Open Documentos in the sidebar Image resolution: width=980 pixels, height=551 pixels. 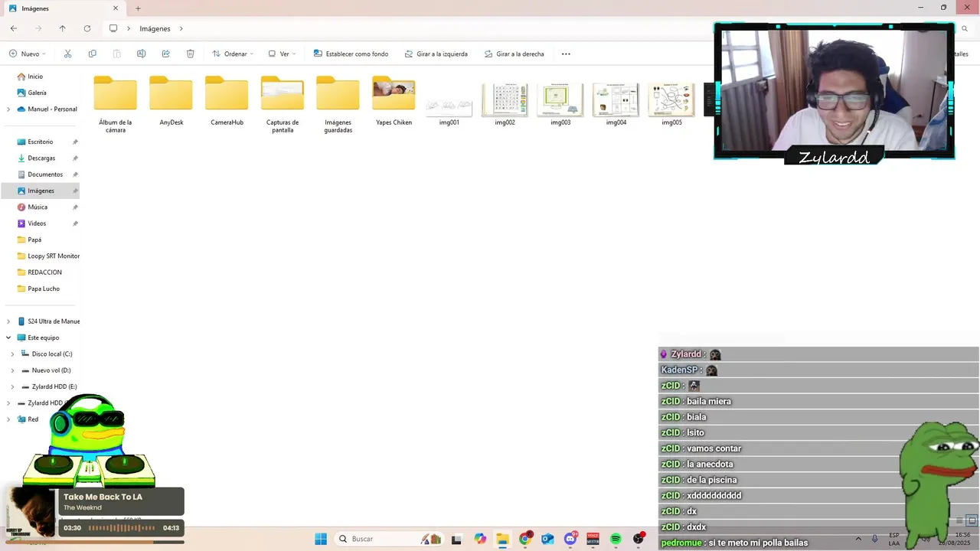tap(45, 174)
